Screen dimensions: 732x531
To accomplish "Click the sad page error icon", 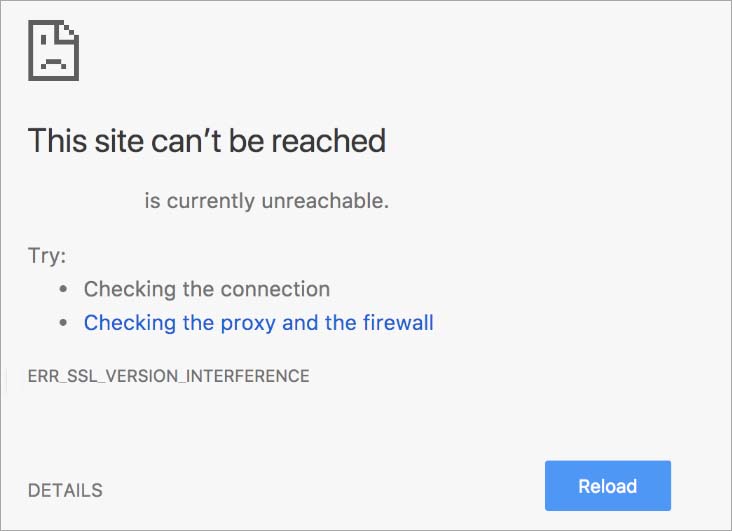I will [53, 49].
